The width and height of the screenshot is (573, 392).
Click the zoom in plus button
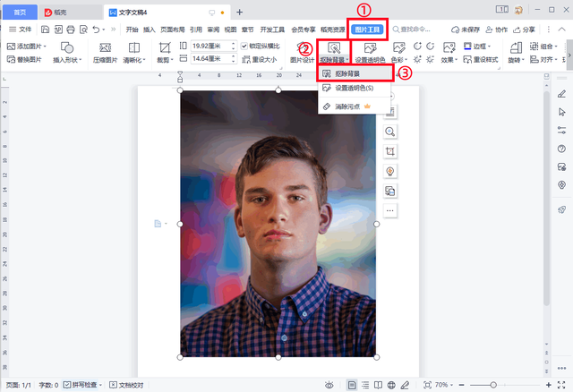(x=549, y=385)
